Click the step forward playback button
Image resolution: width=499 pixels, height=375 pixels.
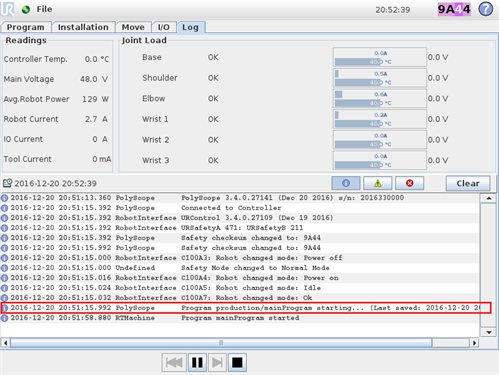(x=217, y=362)
